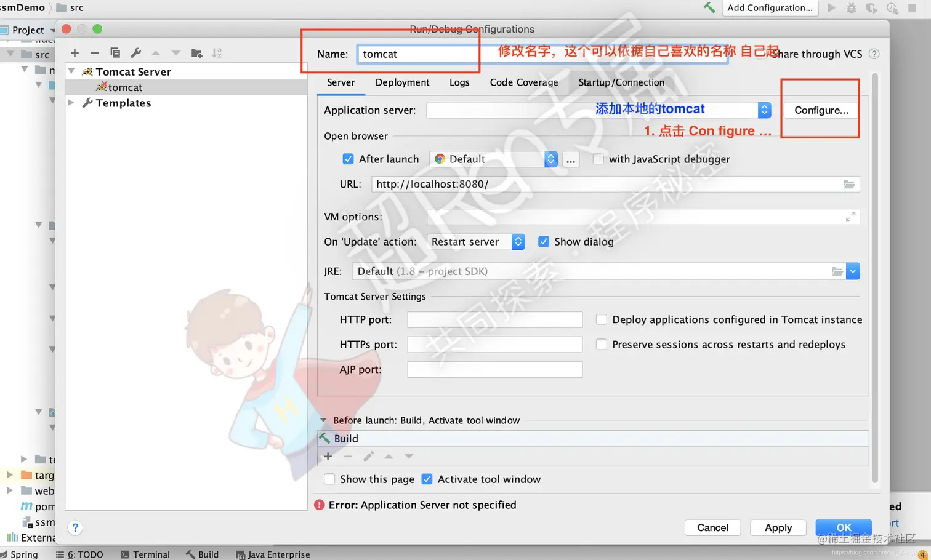The width and height of the screenshot is (931, 560).
Task: Open the Java Enterprise tool window
Action: click(x=273, y=554)
